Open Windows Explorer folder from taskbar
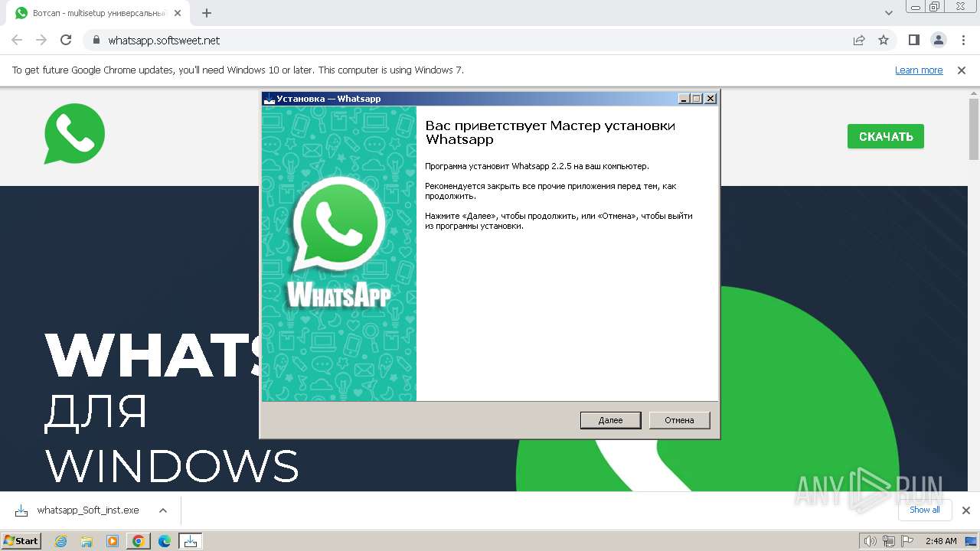 click(x=87, y=541)
